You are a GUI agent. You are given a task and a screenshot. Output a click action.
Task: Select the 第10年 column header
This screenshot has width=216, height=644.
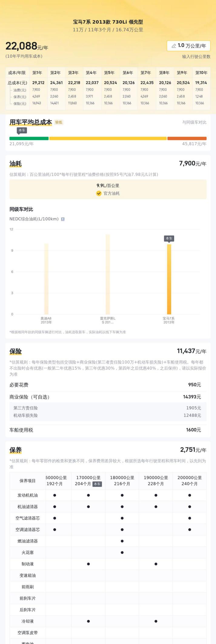click(x=201, y=73)
